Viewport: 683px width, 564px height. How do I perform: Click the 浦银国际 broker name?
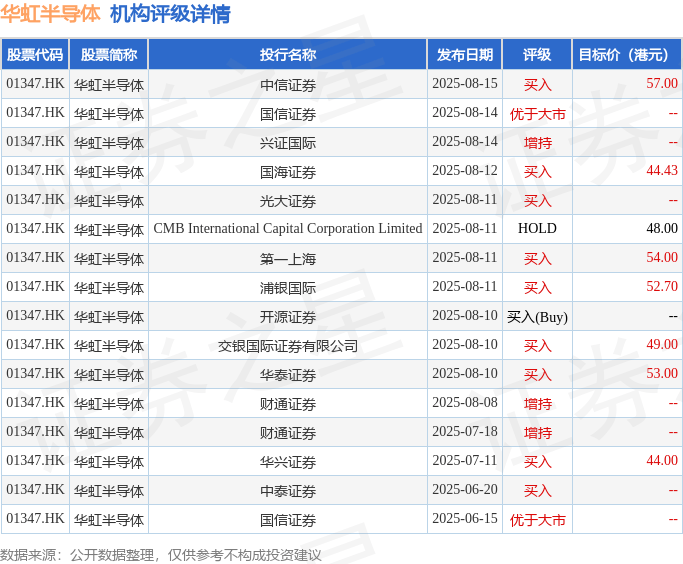tap(288, 287)
